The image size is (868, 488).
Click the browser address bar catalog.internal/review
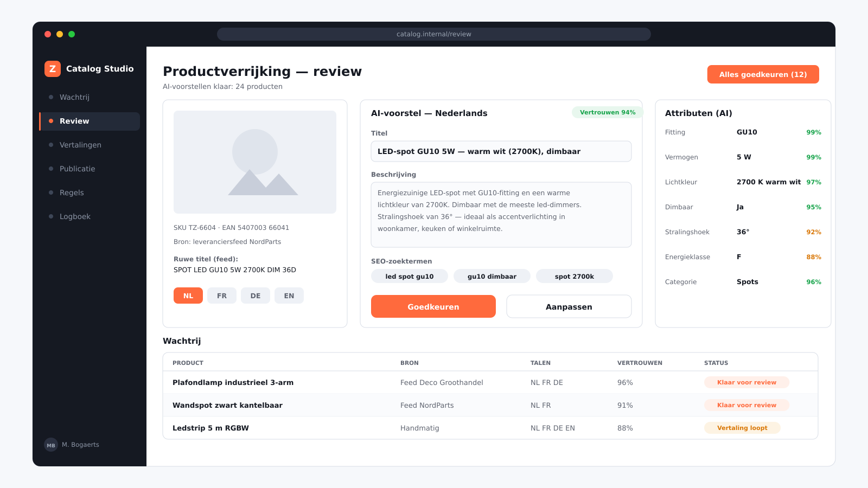(434, 34)
